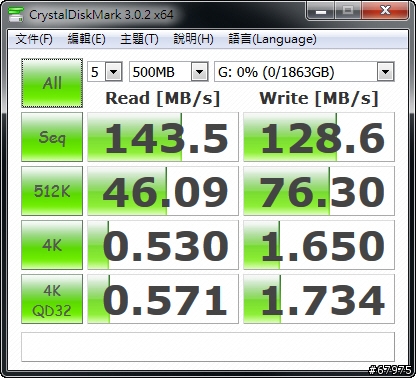Select the 512K read value 46.09
Viewport: 416px width, 378px height.
[x=163, y=191]
